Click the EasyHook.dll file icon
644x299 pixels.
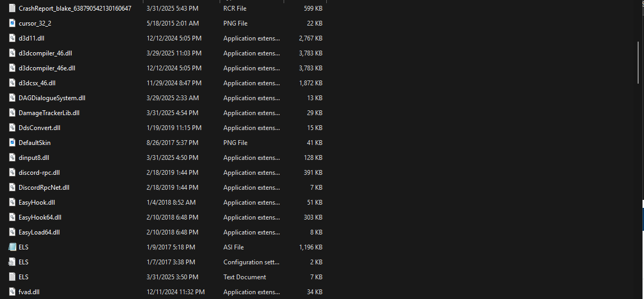[x=12, y=203]
